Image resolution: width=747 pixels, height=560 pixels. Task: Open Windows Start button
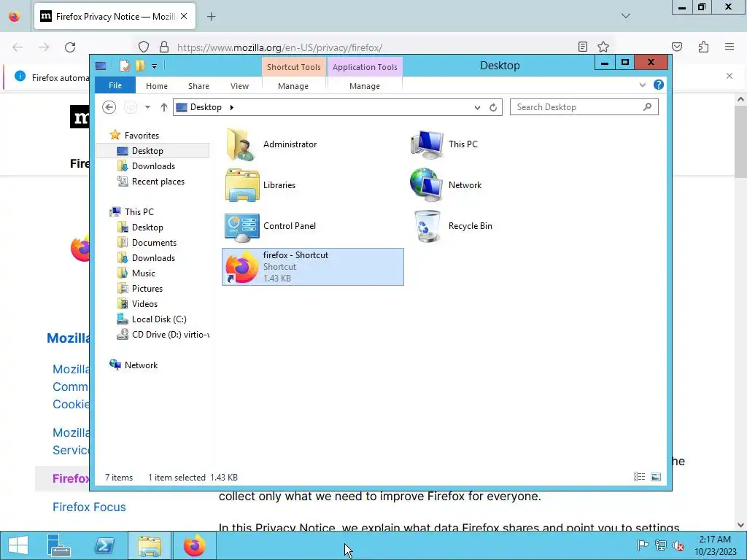click(x=18, y=545)
